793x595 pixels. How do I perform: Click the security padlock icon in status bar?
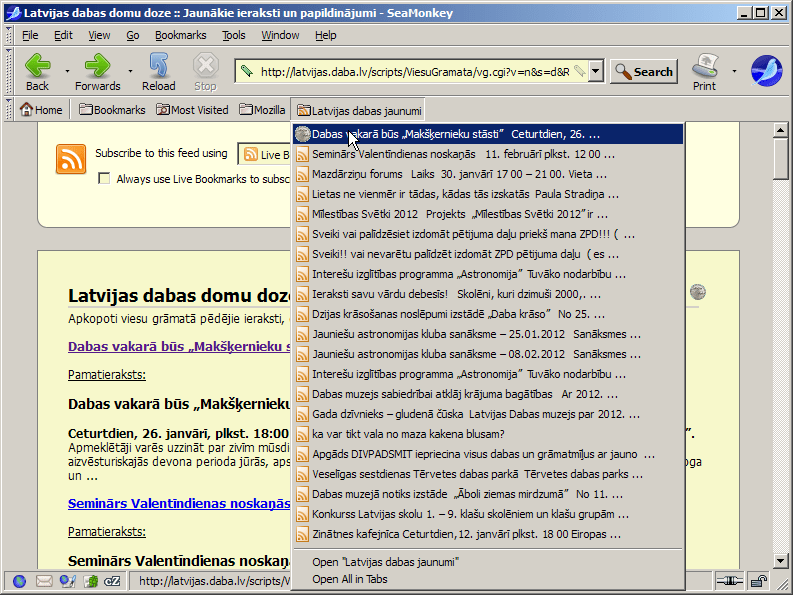coord(758,580)
